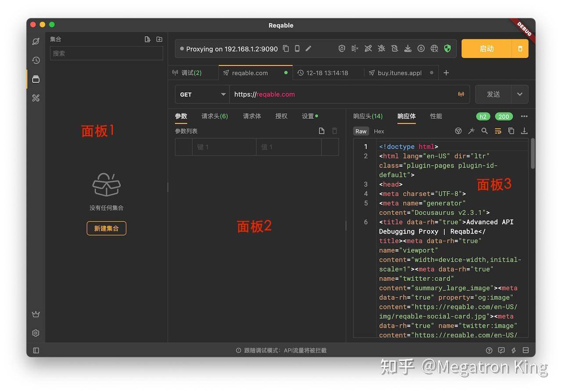Switch to the 响应头(14) tab
The image size is (562, 392).
tap(368, 116)
